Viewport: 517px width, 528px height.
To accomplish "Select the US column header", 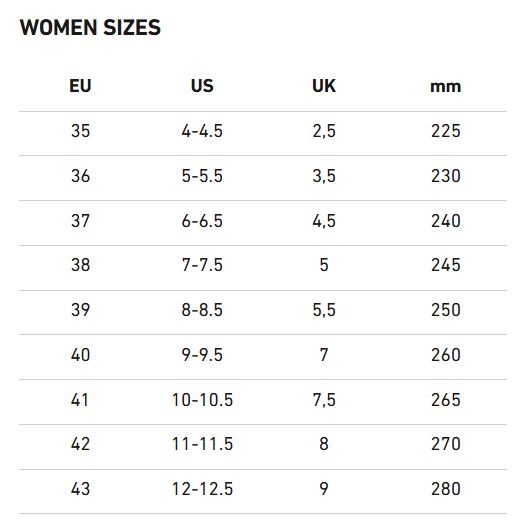I will (x=202, y=86).
